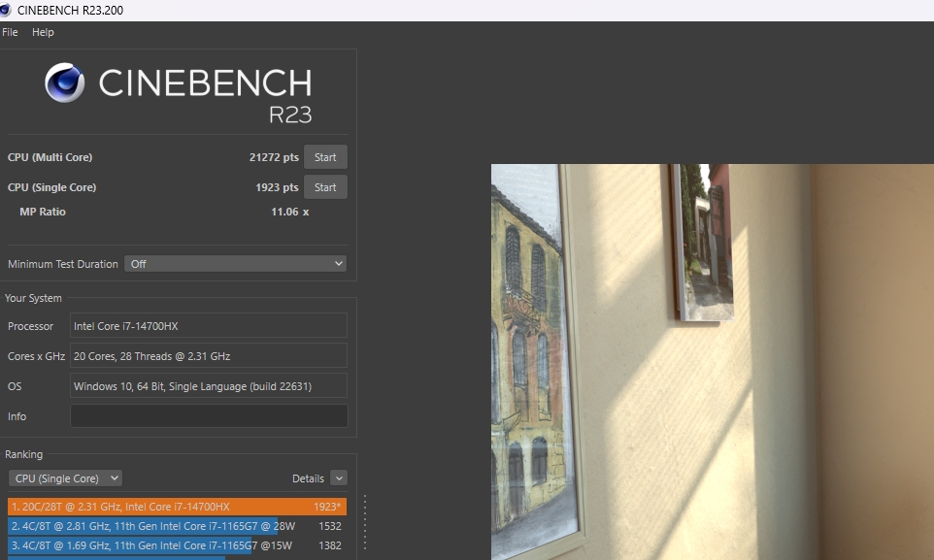Focus the empty Info input field
The image size is (934, 560).
pos(209,415)
